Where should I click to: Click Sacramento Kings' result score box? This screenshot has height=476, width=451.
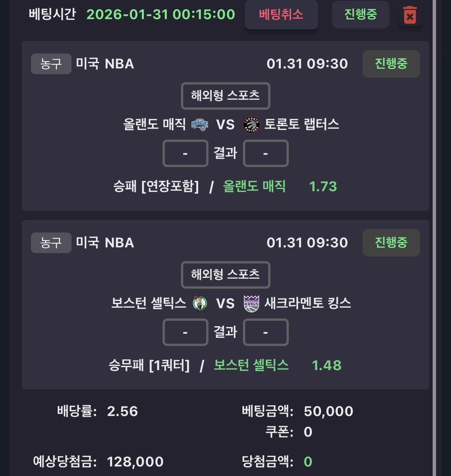[265, 332]
